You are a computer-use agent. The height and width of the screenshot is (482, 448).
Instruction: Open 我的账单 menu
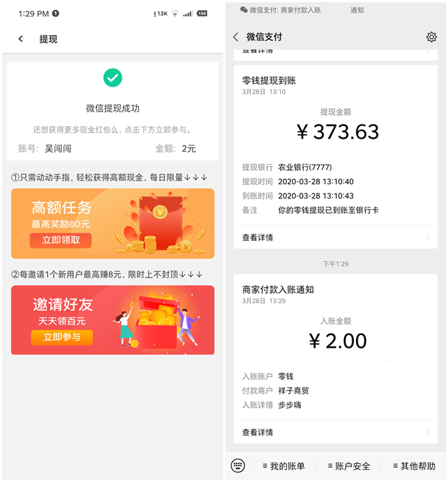[x=284, y=466]
